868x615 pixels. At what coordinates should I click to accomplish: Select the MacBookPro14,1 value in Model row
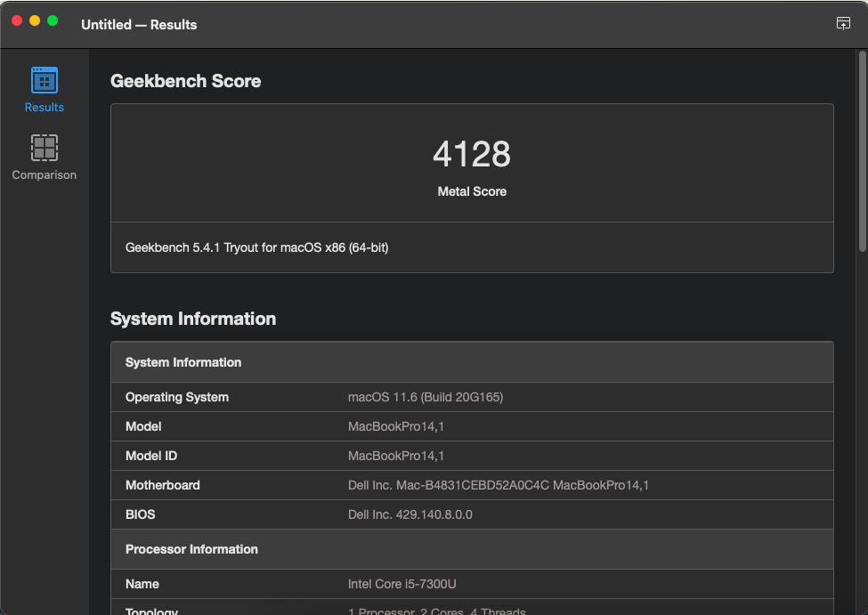point(396,427)
